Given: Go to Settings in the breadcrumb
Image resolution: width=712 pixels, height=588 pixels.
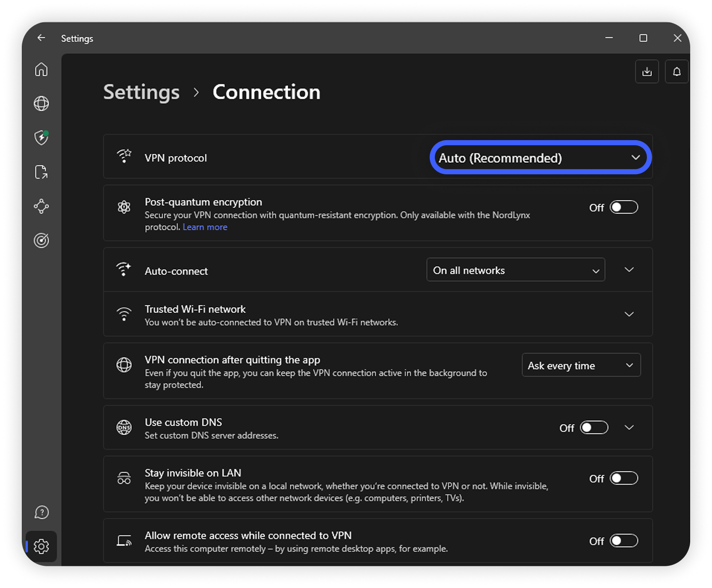Looking at the screenshot, I should click(142, 92).
